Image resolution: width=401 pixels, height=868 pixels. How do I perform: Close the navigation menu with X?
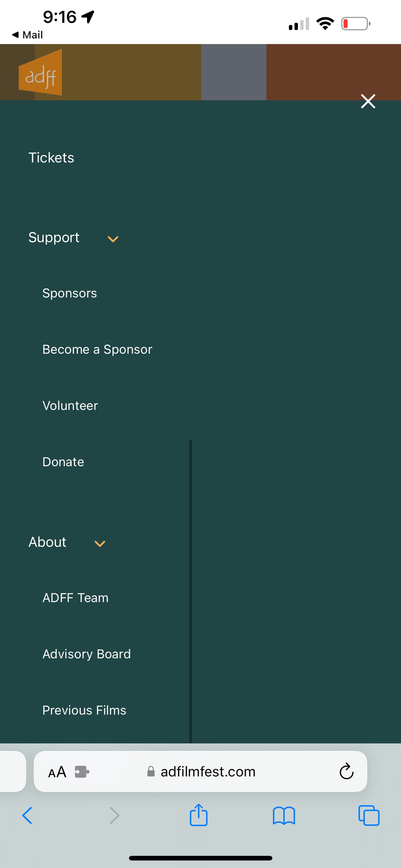click(368, 101)
